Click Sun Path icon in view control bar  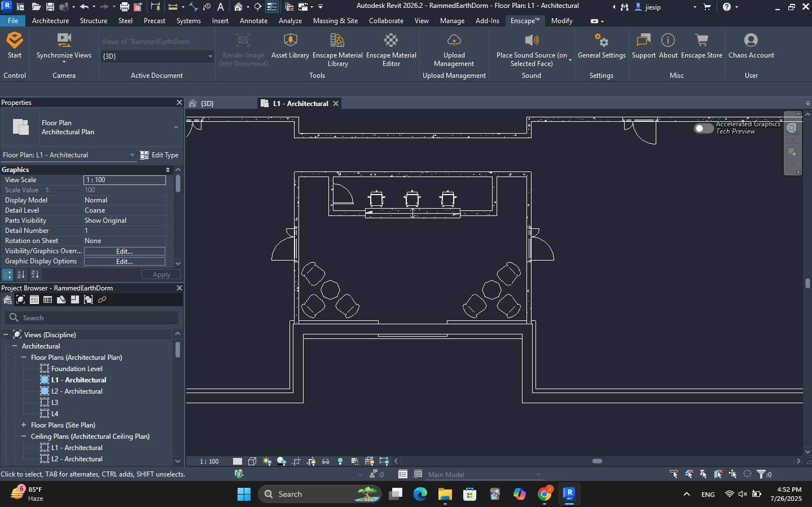pos(267,461)
